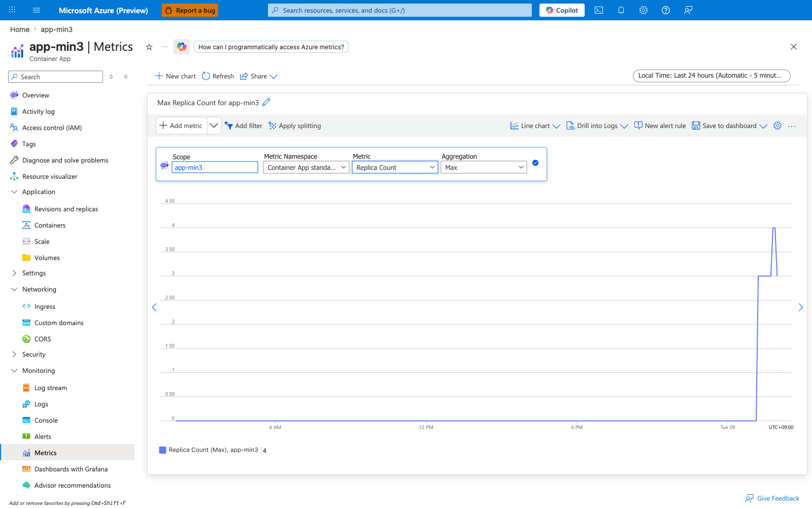812x508 pixels.
Task: Expand the Add metric split arrow
Action: click(x=214, y=125)
